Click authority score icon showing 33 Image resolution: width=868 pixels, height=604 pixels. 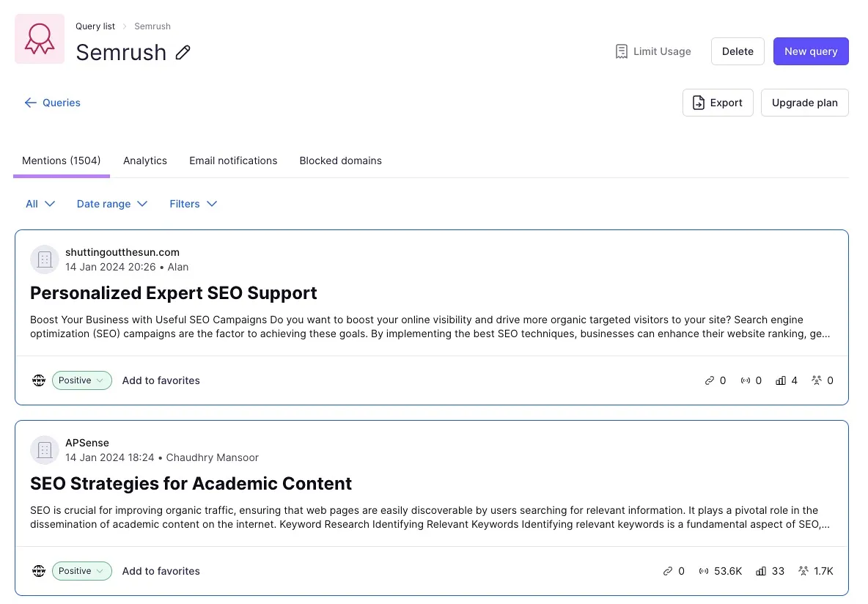pyautogui.click(x=761, y=571)
